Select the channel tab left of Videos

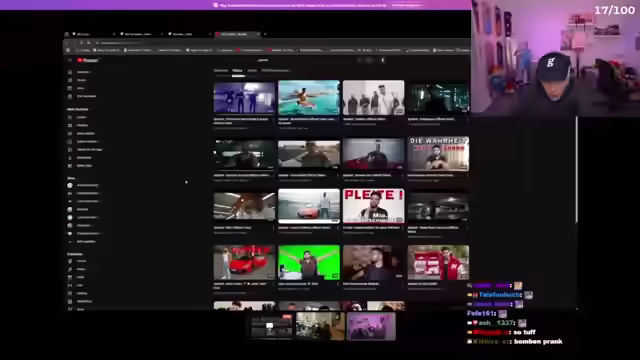(x=221, y=71)
